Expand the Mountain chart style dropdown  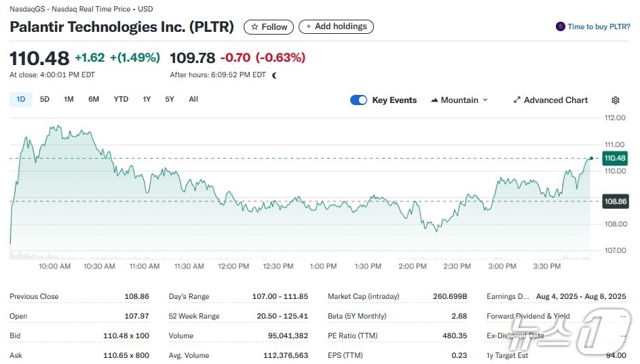(485, 100)
